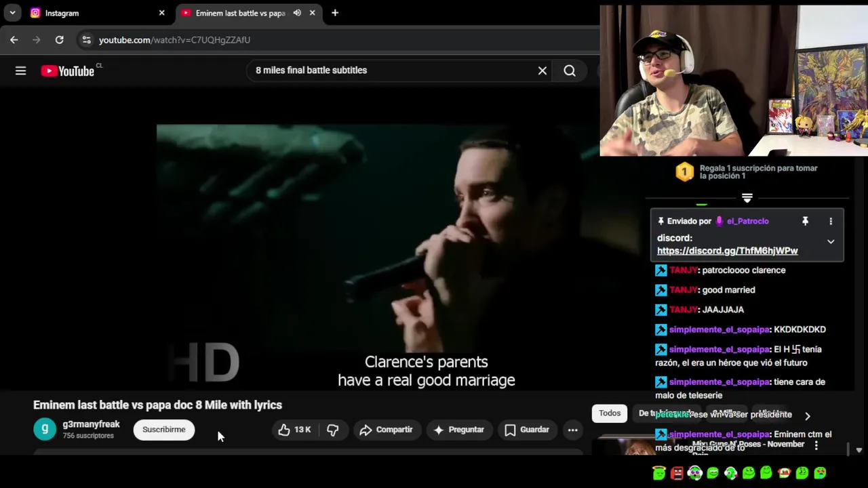Show more filter chips with right arrow
Viewport: 868px width, 488px height.
[807, 415]
